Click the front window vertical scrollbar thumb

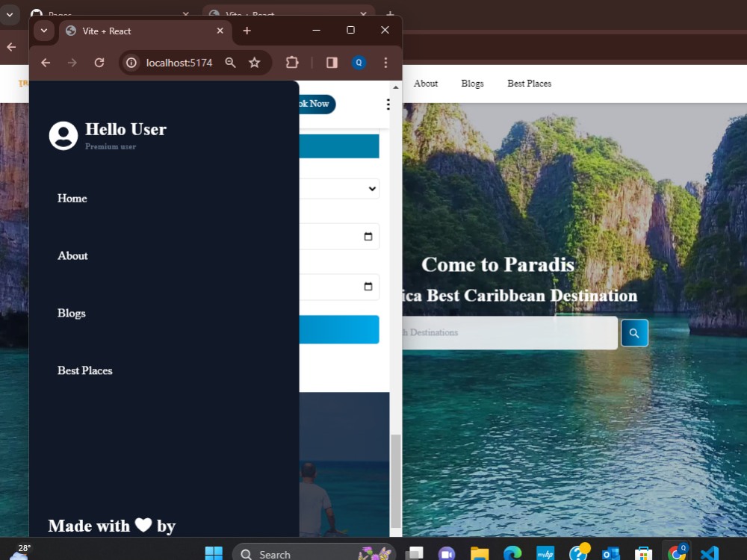tap(395, 481)
